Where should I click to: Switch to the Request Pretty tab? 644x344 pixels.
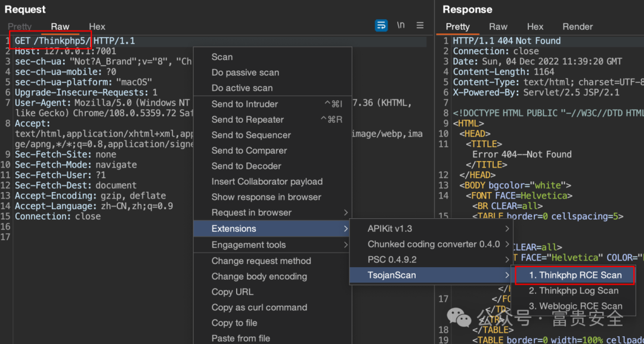(20, 27)
